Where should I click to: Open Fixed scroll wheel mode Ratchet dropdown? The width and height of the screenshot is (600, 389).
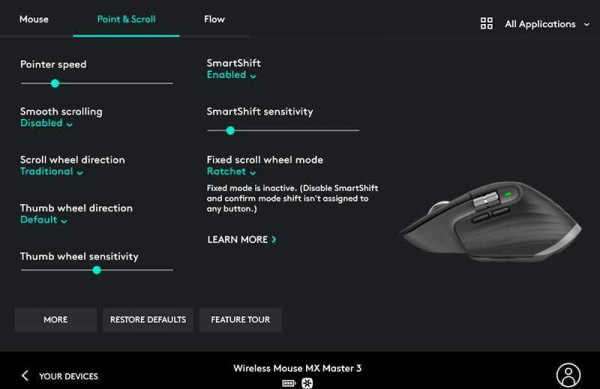pyautogui.click(x=231, y=171)
